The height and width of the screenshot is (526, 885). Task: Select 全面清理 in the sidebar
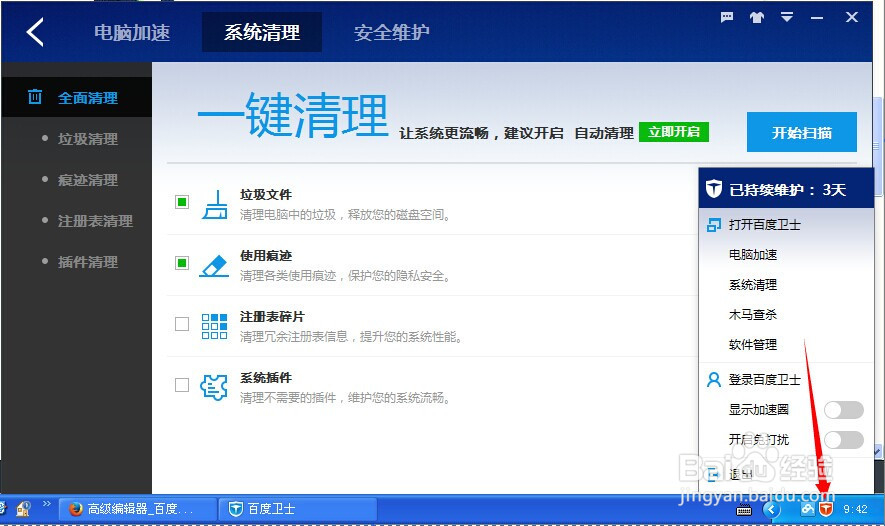click(77, 97)
